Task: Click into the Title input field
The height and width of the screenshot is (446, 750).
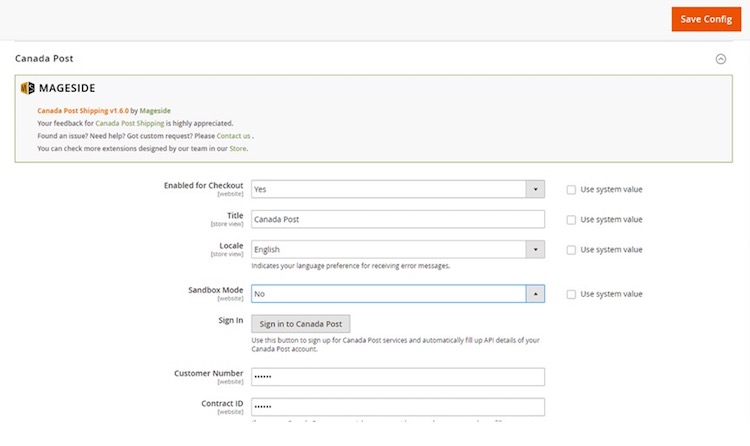Action: 397,219
